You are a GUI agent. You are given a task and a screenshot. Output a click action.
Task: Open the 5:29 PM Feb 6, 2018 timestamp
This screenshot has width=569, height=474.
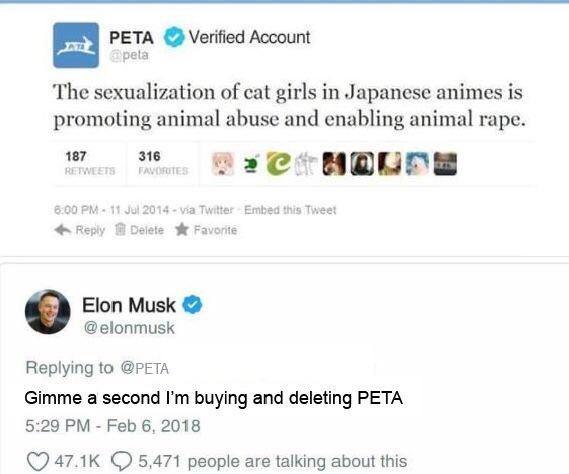[x=112, y=426]
